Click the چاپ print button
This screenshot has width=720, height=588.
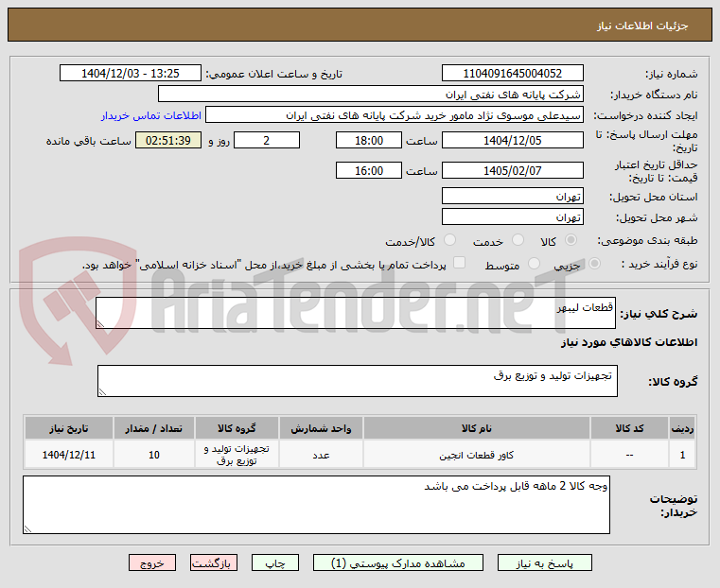[x=275, y=562]
